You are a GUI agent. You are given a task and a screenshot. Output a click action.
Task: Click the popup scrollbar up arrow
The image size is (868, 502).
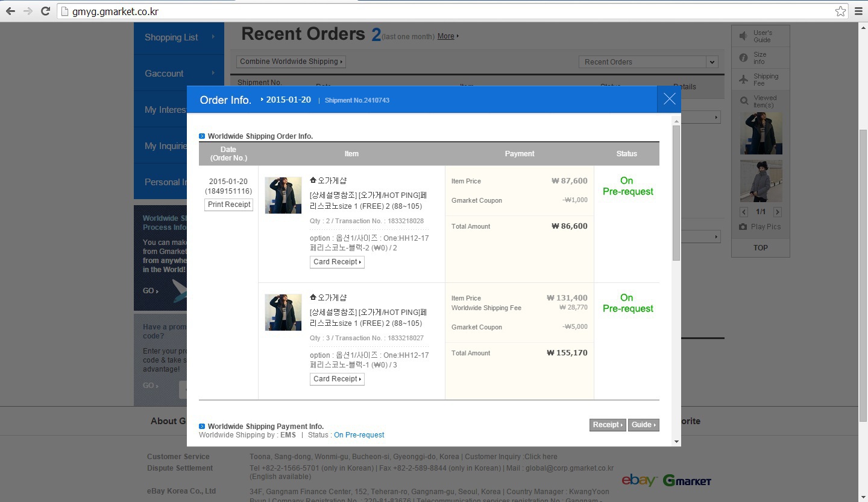tap(676, 121)
